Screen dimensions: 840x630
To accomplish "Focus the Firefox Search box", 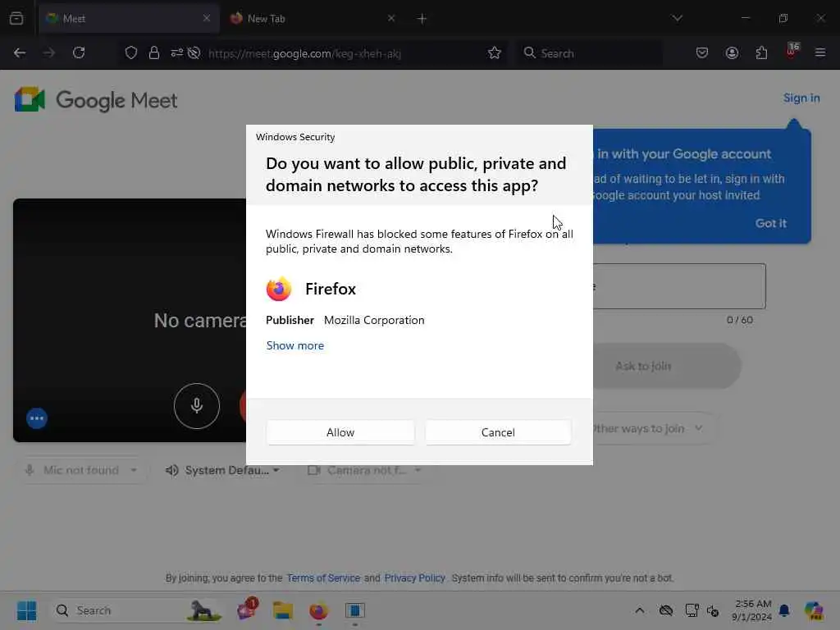I will [589, 53].
